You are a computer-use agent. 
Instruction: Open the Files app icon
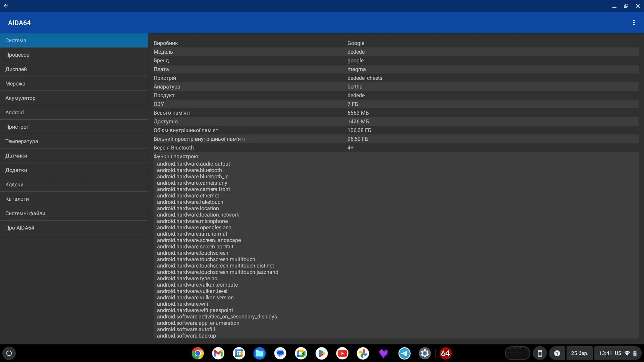point(260,353)
